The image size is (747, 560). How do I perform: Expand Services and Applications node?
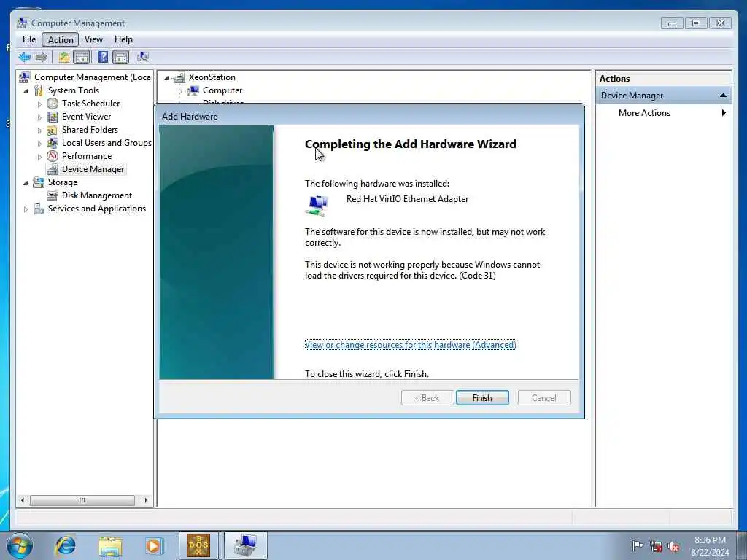26,209
